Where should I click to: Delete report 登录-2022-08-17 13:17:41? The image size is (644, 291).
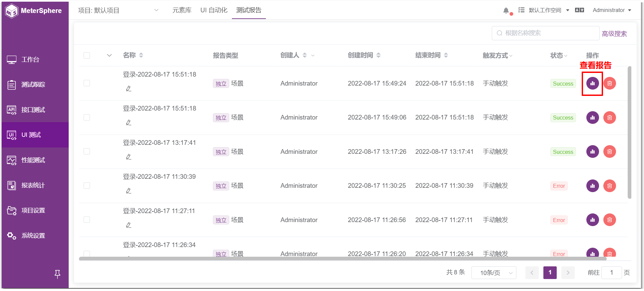point(609,151)
